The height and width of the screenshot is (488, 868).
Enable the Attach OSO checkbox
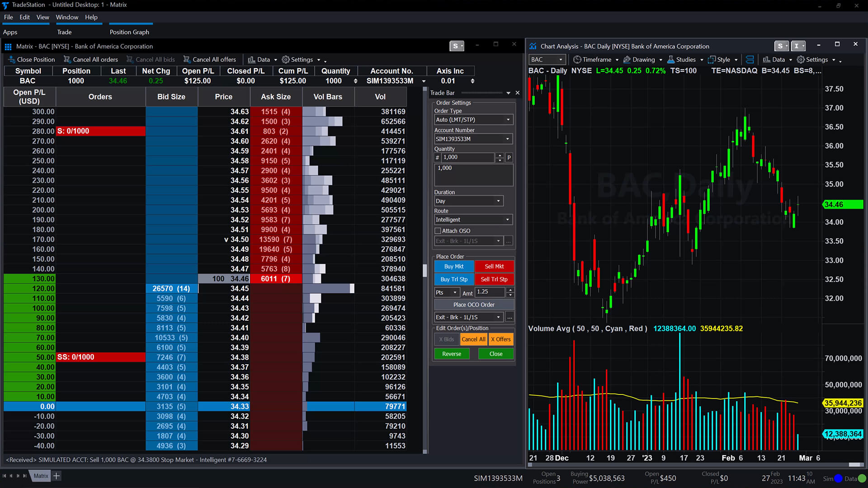click(438, 231)
